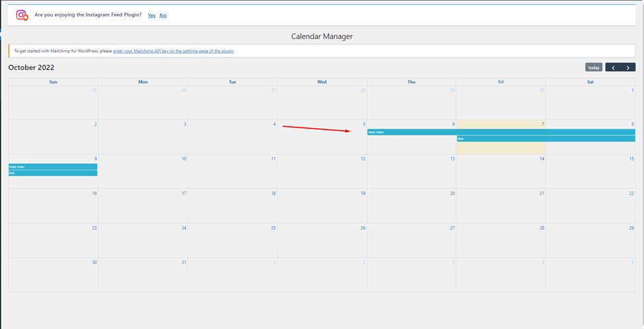Select October 18 day number

(273, 193)
